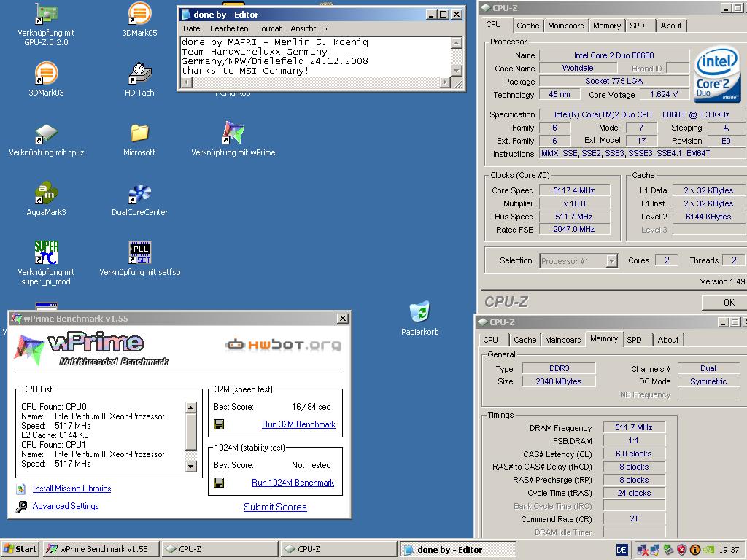Click the floppy save icon for 1024M score

coord(219,483)
